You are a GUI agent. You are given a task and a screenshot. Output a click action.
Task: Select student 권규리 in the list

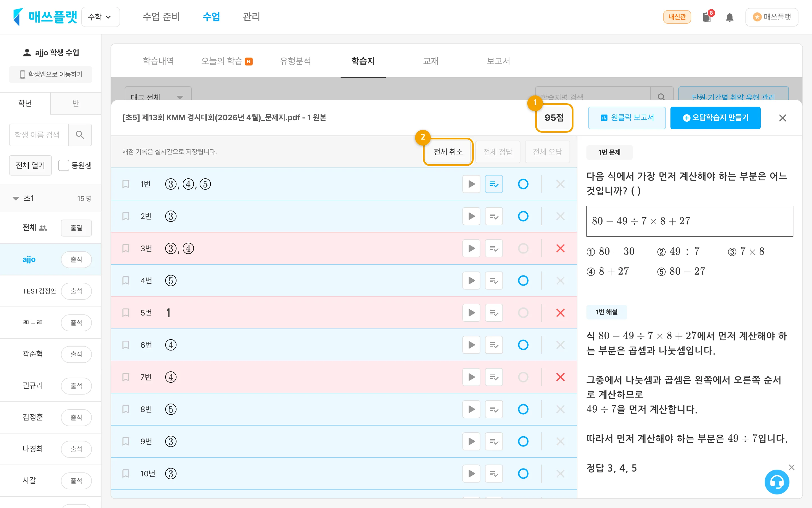point(32,386)
